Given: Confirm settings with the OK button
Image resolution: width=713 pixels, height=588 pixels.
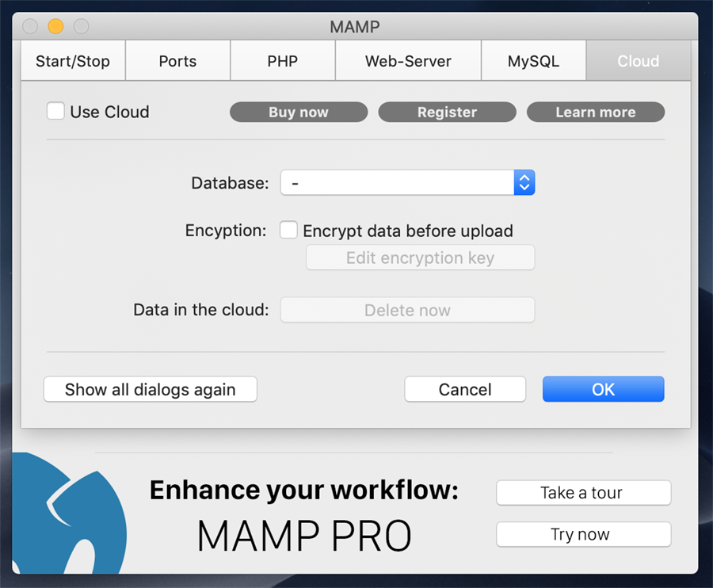Looking at the screenshot, I should tap(603, 389).
